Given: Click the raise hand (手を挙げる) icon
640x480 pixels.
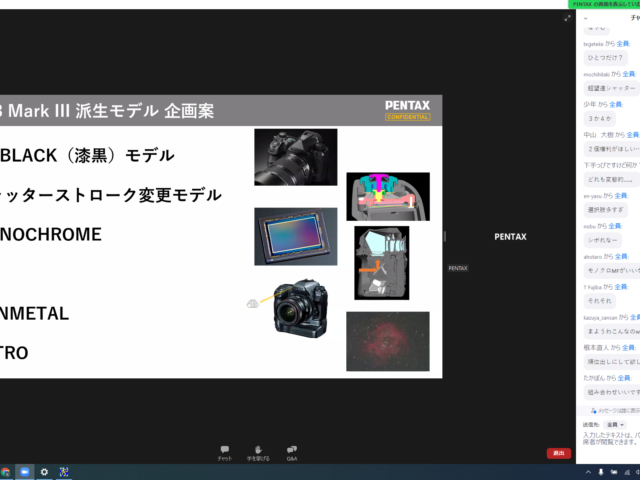Looking at the screenshot, I should point(258,451).
